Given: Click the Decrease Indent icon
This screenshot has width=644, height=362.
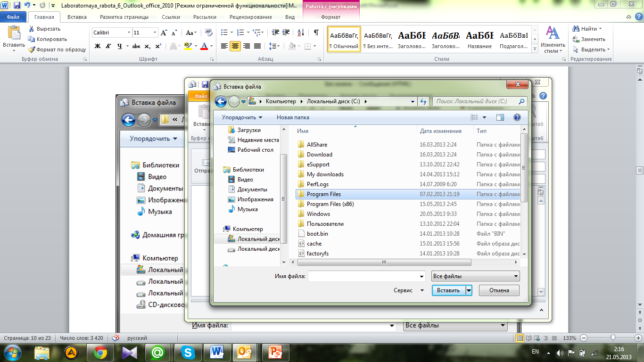Looking at the screenshot, I should point(275,33).
